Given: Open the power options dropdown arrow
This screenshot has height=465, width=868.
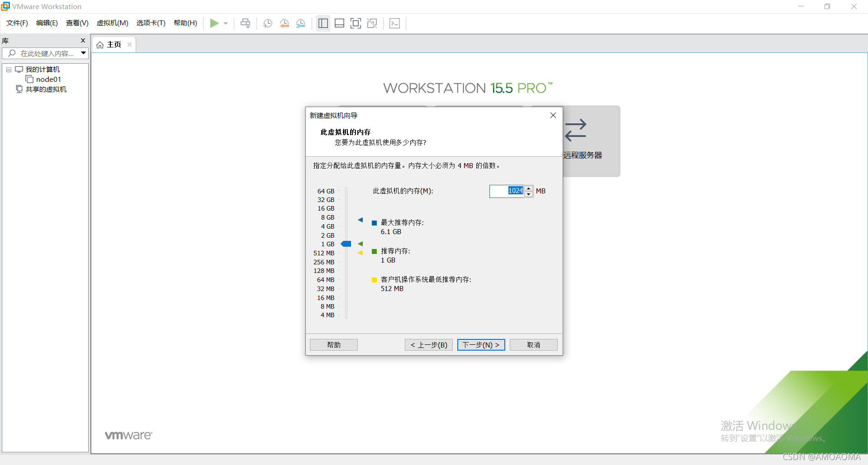Looking at the screenshot, I should (x=226, y=23).
